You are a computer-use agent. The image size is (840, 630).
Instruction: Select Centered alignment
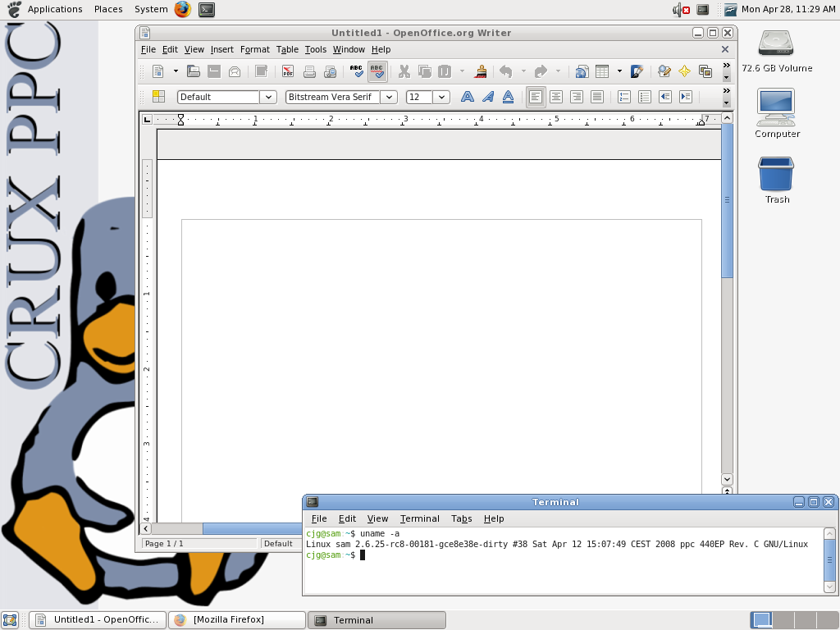tap(556, 97)
